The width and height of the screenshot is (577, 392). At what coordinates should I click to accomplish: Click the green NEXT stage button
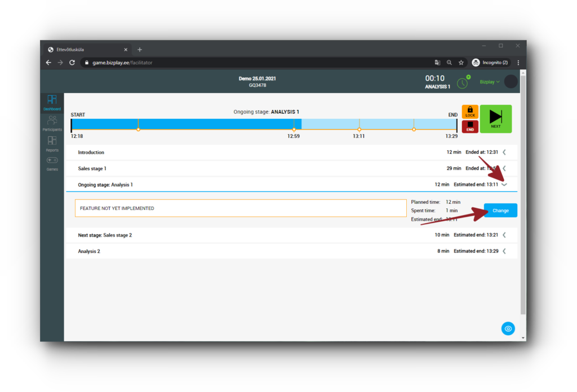(x=495, y=118)
